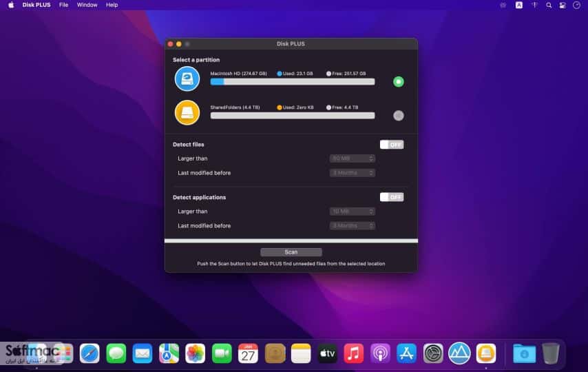Click the Macintosh HD (274.67 GB) label
588x372 pixels.
[238, 74]
